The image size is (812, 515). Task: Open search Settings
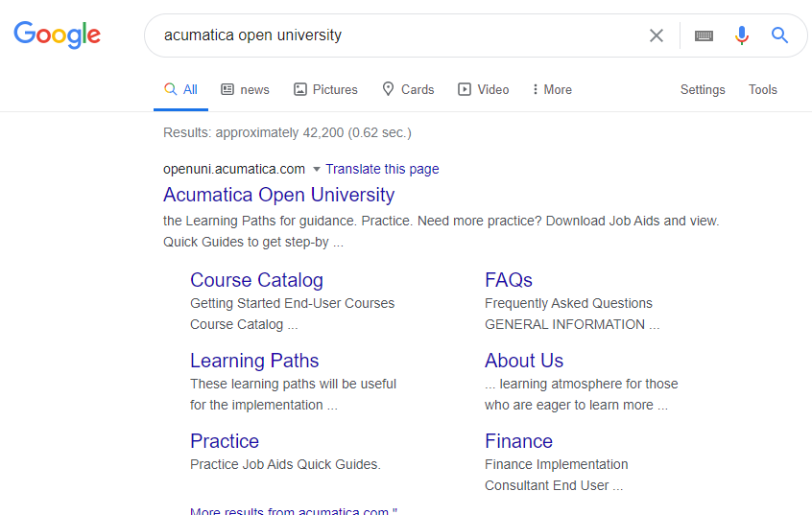point(703,89)
